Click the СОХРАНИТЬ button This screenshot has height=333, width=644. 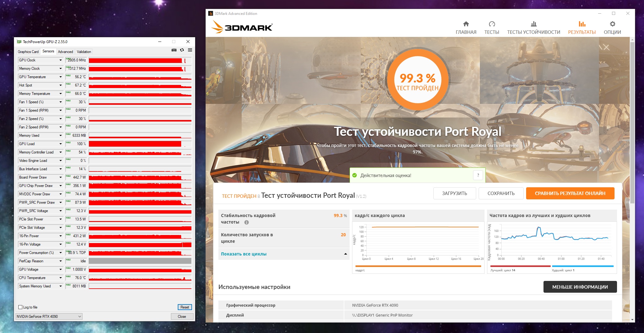(501, 193)
